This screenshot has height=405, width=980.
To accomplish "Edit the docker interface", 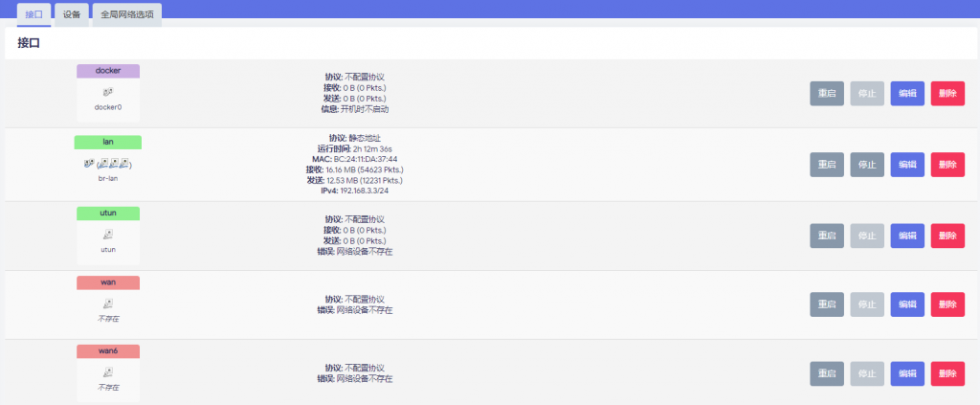I will [x=907, y=94].
